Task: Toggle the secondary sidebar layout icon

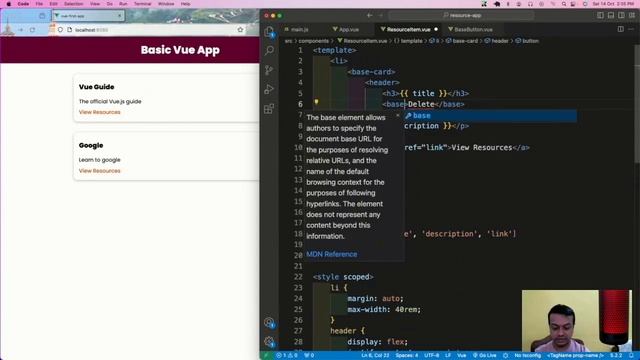Action: (621, 16)
